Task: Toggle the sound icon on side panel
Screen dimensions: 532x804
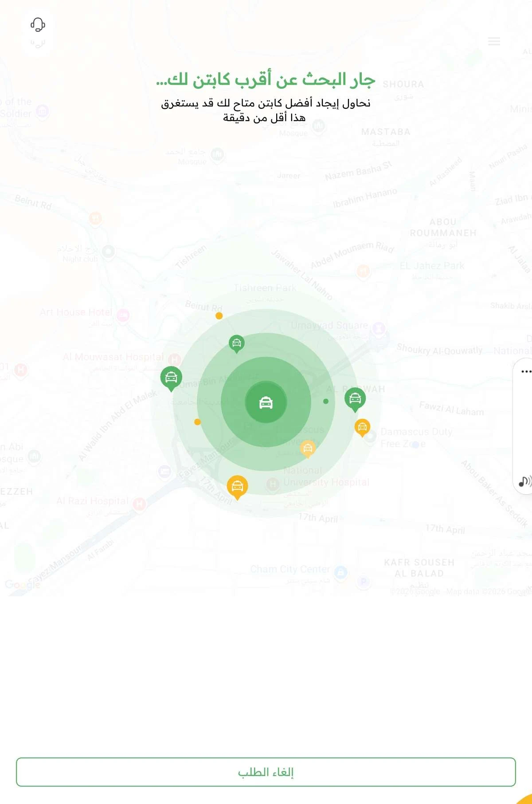Action: [525, 481]
